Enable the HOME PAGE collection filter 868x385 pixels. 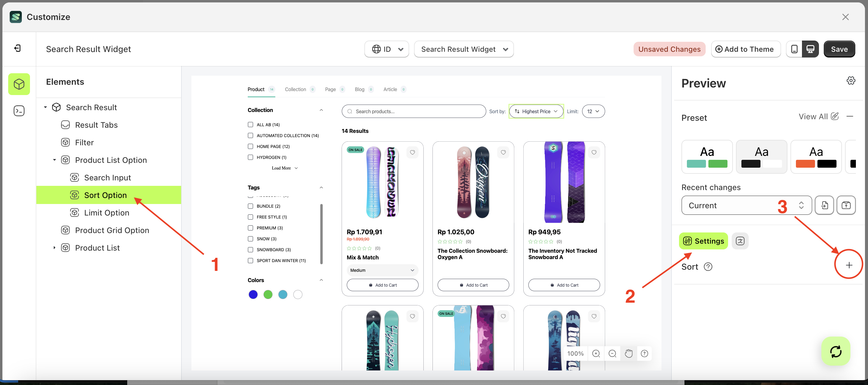coord(250,146)
